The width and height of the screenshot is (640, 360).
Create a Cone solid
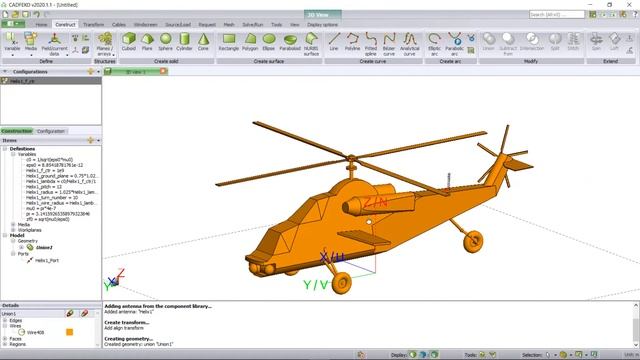(203, 42)
